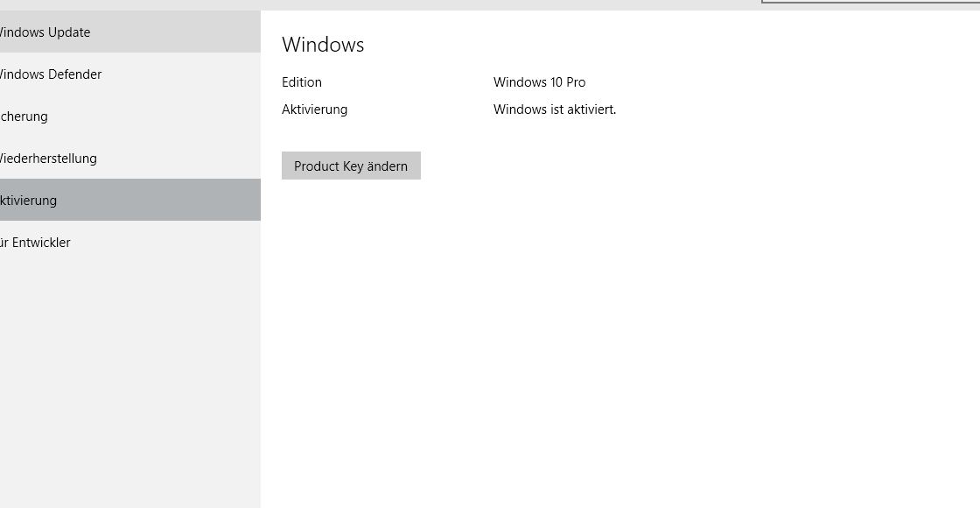This screenshot has width=980, height=508.
Task: Open the Wiederherstellung section
Action: tap(130, 159)
